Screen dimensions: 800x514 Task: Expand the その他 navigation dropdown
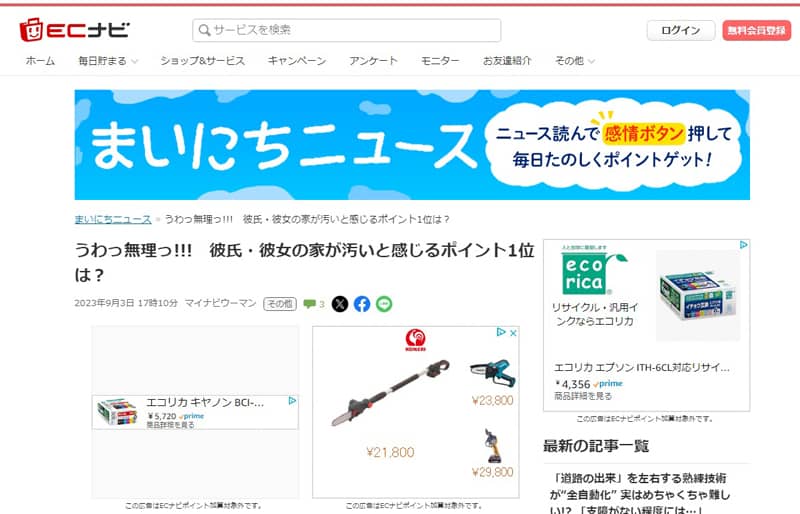[x=574, y=61]
